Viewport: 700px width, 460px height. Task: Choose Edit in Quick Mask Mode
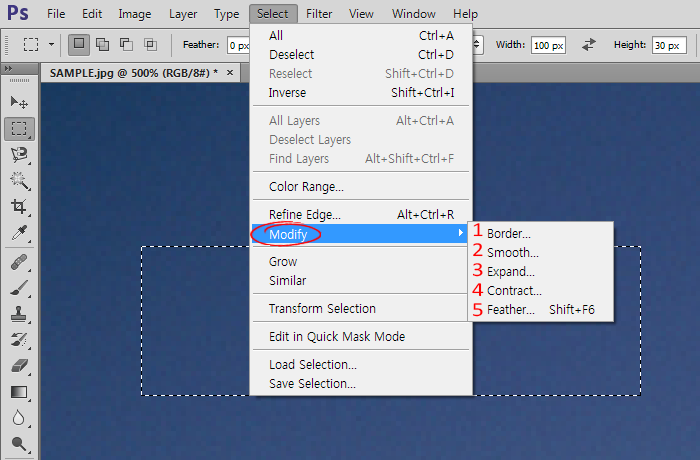361,336
